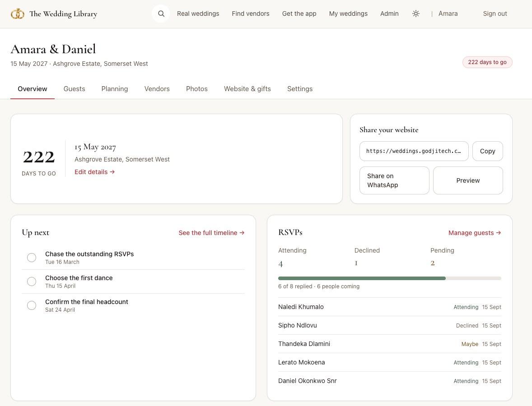Viewport: 532px width, 406px height.
Task: Click the 222 days to go badge
Action: (x=487, y=62)
